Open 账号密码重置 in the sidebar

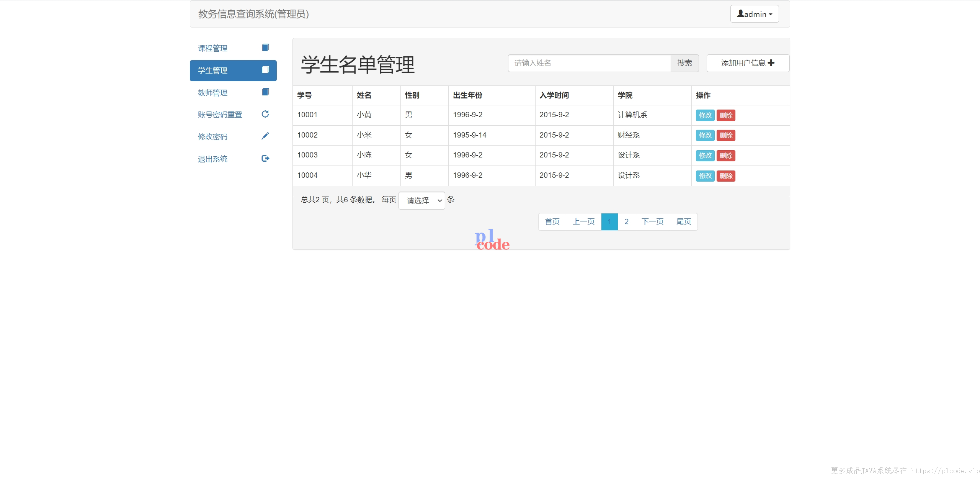233,115
